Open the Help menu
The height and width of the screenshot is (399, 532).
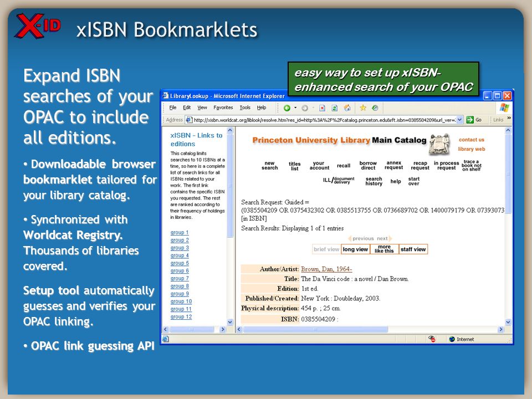pos(261,108)
